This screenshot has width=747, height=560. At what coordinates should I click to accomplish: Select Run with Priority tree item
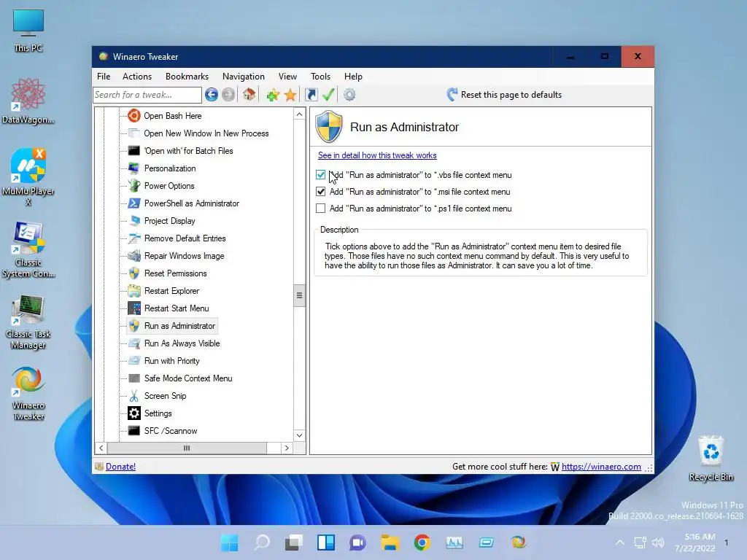pos(172,361)
